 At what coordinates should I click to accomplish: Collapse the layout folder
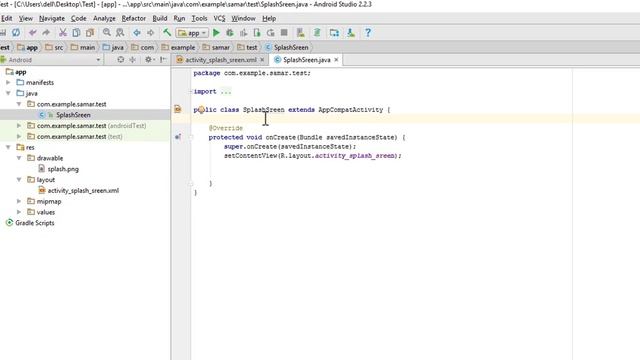19,180
